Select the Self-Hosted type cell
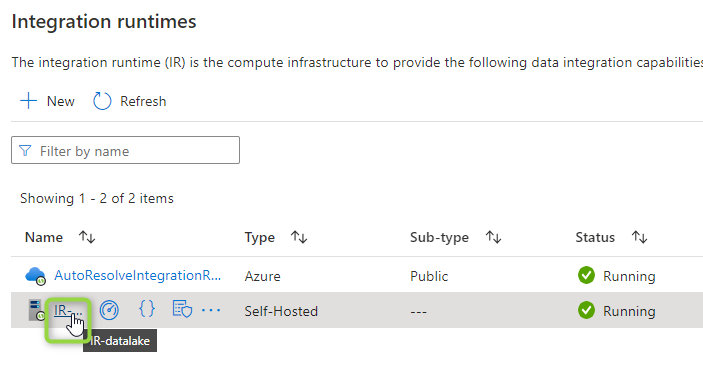The width and height of the screenshot is (703, 367). 281,311
